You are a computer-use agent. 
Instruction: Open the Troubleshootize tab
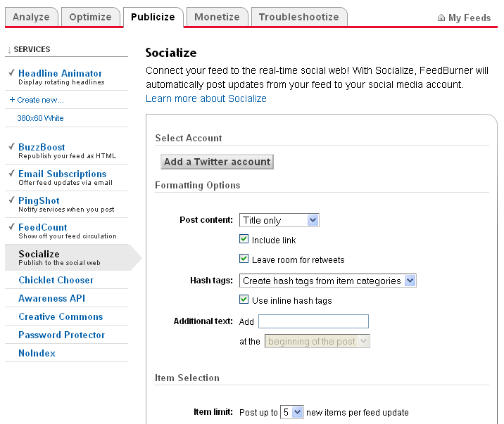(299, 17)
